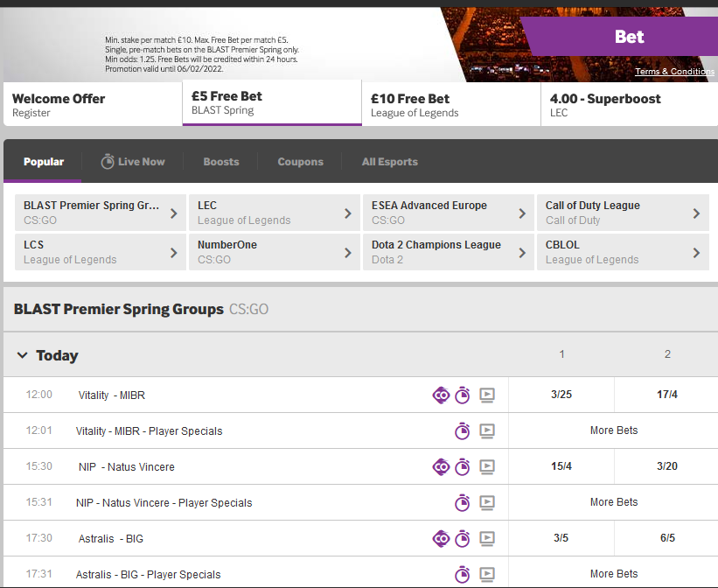Open the ESEA Advanced Europe tile arrow
The height and width of the screenshot is (588, 718).
pos(522,213)
